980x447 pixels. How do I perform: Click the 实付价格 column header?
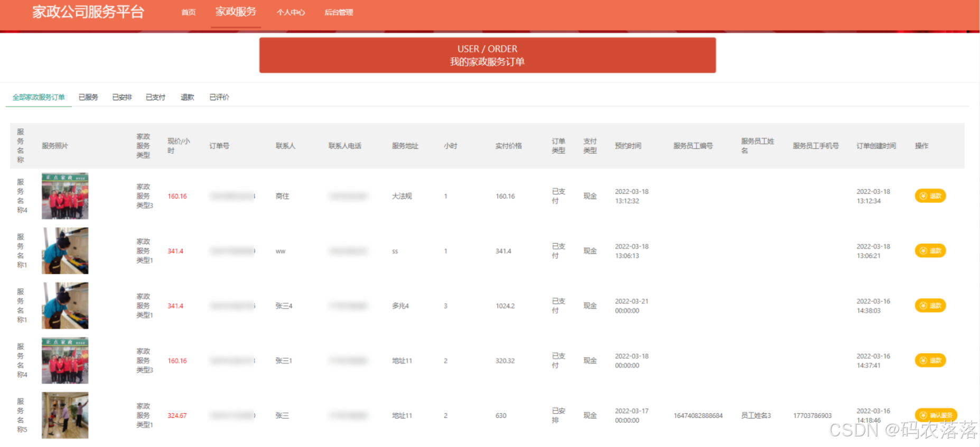click(x=508, y=146)
